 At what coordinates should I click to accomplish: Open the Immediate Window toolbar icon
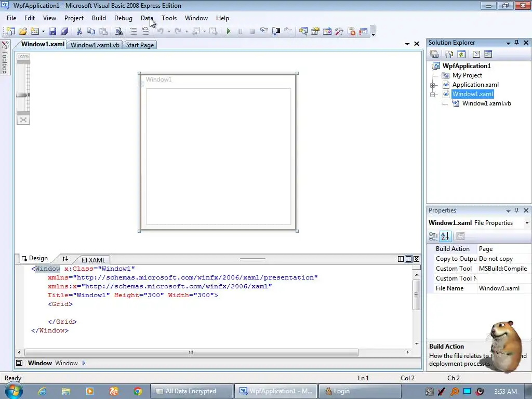(x=363, y=32)
